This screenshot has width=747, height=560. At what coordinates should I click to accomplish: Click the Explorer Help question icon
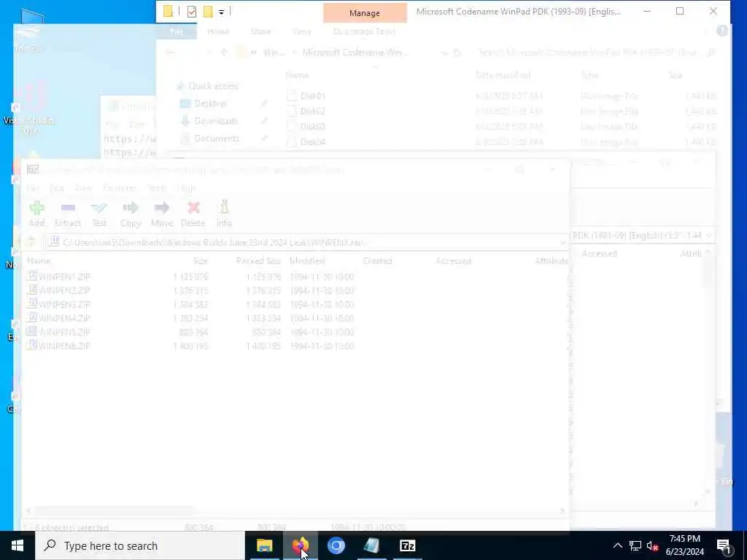coord(722,31)
